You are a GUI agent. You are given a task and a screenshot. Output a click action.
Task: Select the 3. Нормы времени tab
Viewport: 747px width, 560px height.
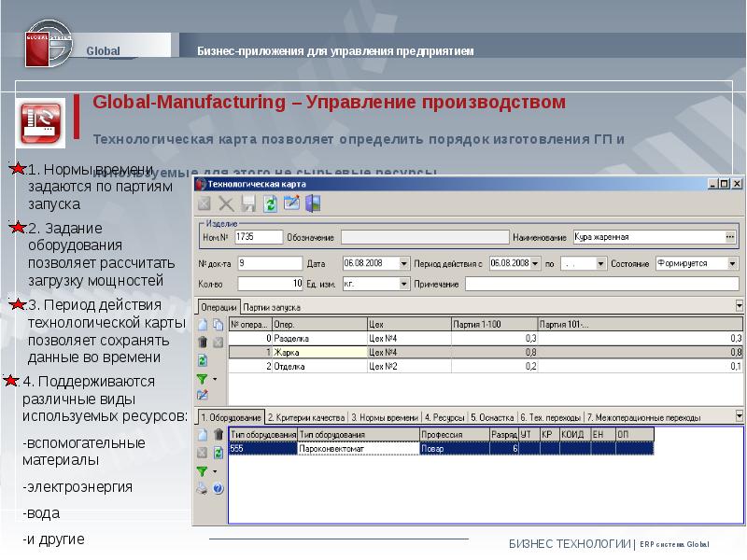point(384,417)
